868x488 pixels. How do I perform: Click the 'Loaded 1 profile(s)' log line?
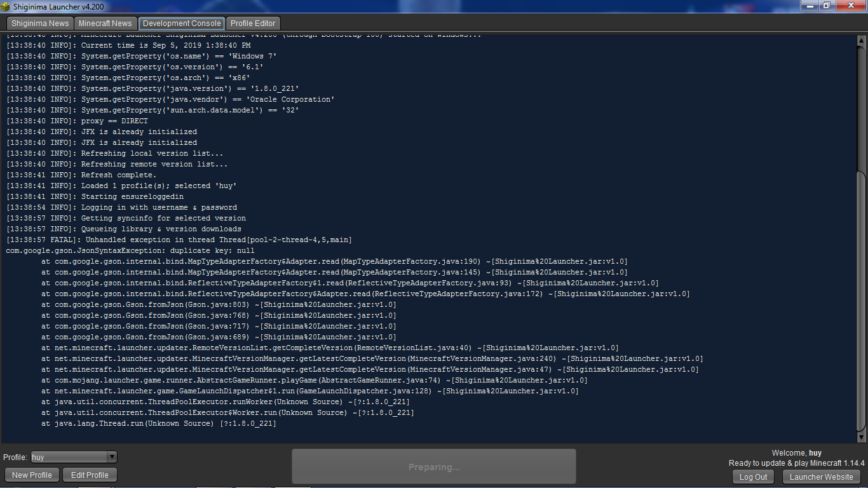coord(121,186)
